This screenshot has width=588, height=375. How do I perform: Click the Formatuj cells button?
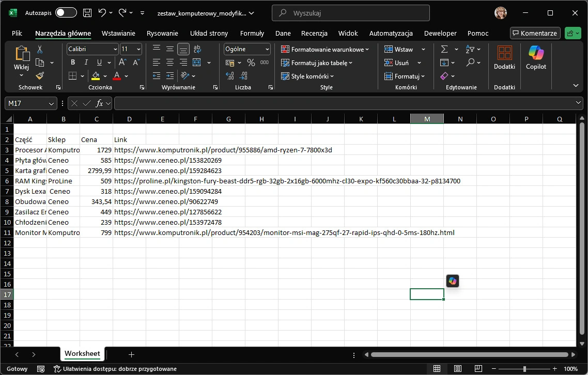[404, 76]
